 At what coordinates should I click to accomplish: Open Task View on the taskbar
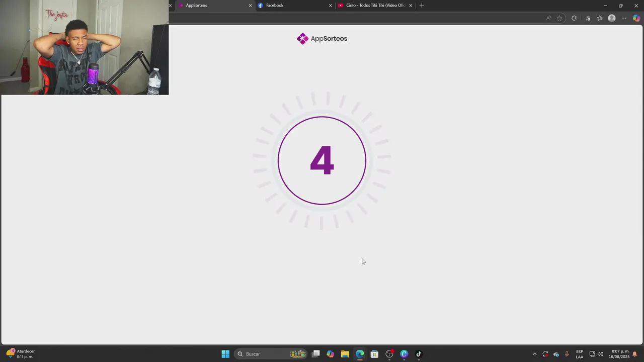(316, 354)
